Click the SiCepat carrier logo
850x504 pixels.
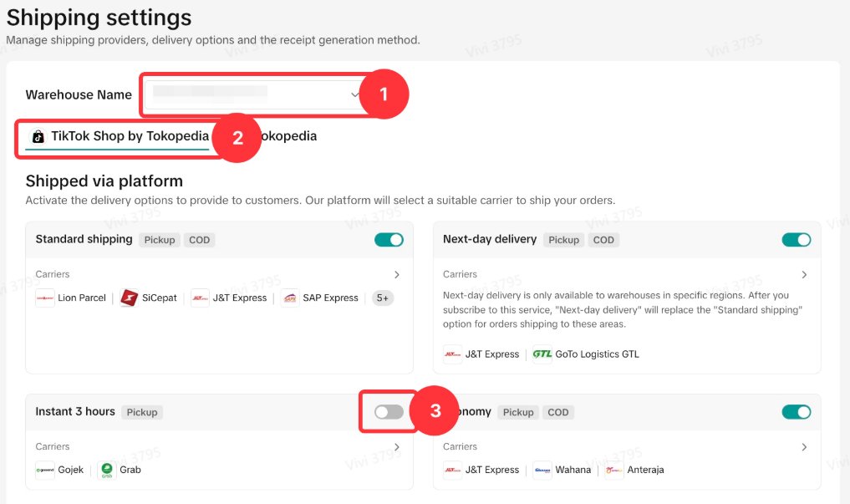(x=129, y=298)
